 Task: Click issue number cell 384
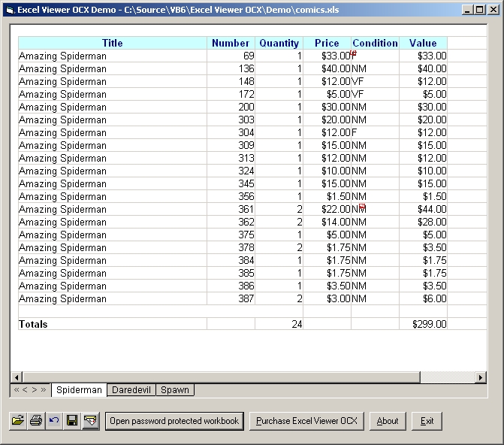coord(231,260)
